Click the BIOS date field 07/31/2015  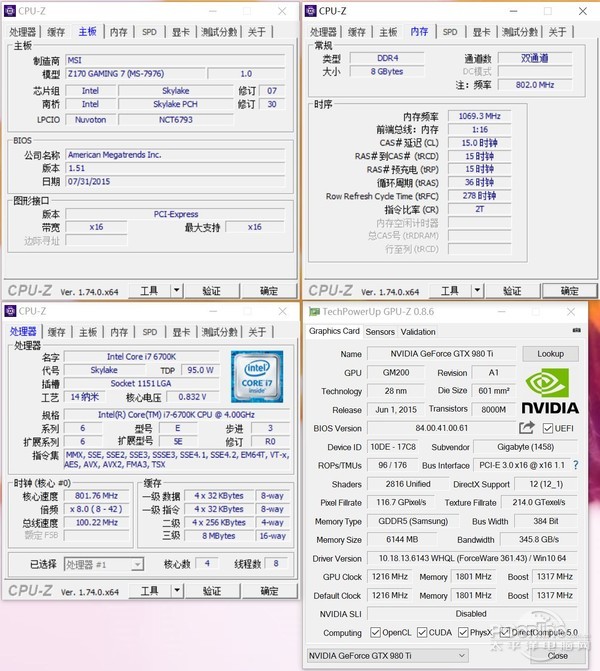click(175, 181)
